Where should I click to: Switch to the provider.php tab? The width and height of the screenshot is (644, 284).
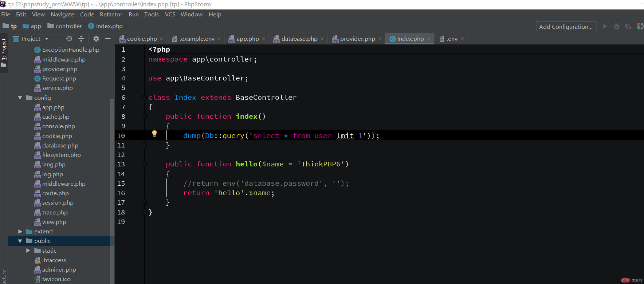357,39
